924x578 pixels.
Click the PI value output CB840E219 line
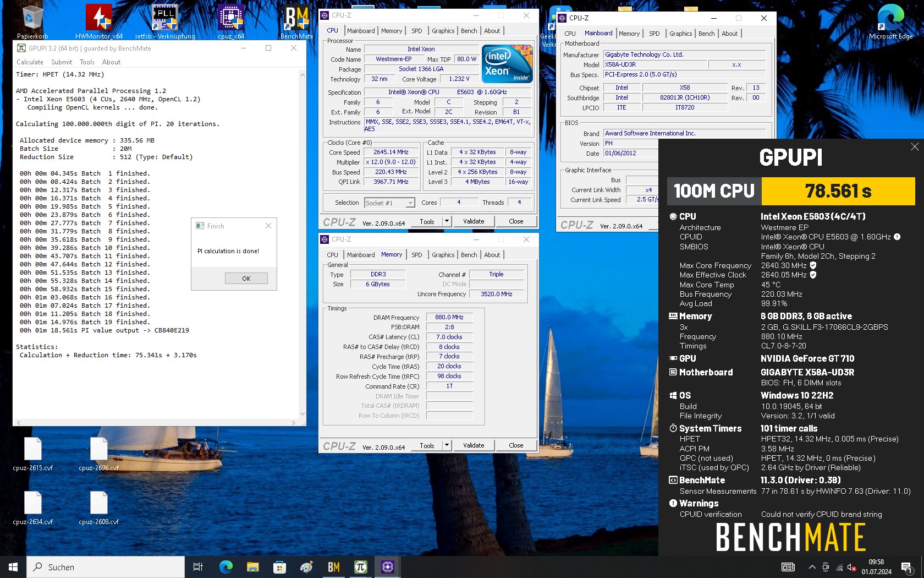[105, 330]
